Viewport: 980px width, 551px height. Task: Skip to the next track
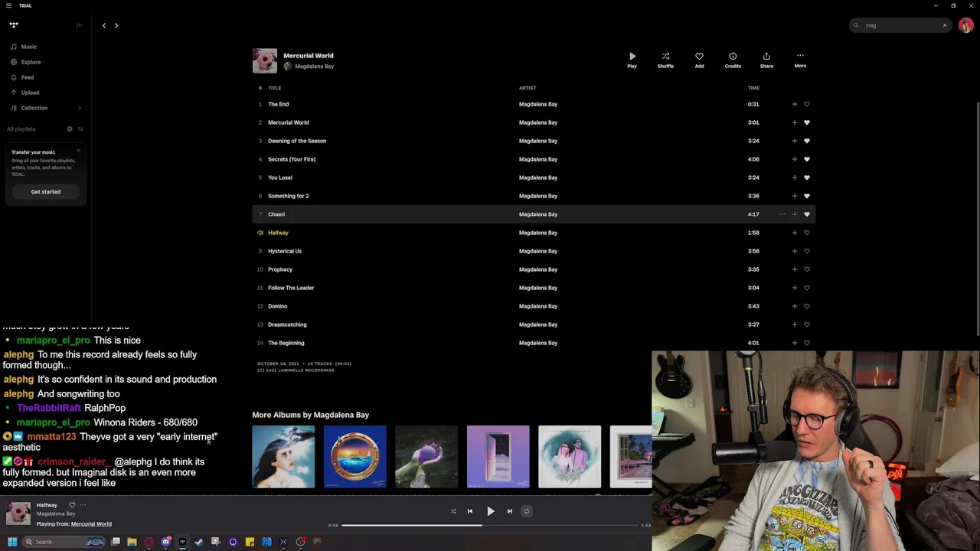click(509, 511)
